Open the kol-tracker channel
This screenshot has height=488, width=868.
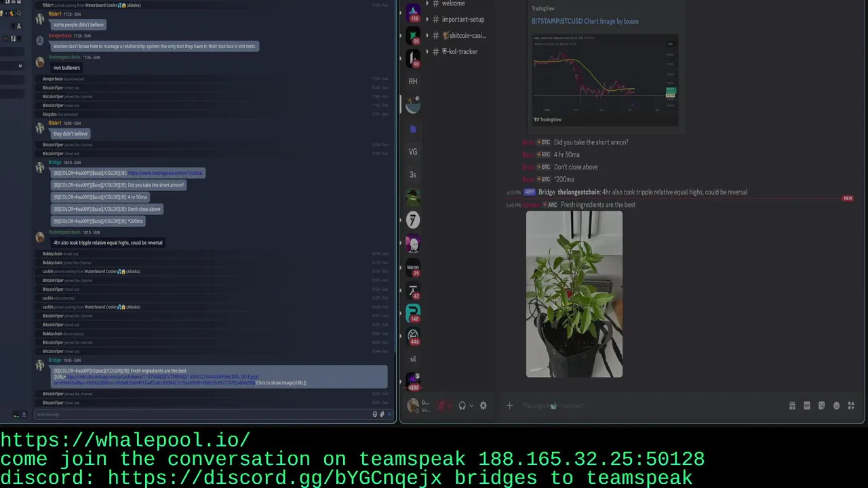coord(460,52)
